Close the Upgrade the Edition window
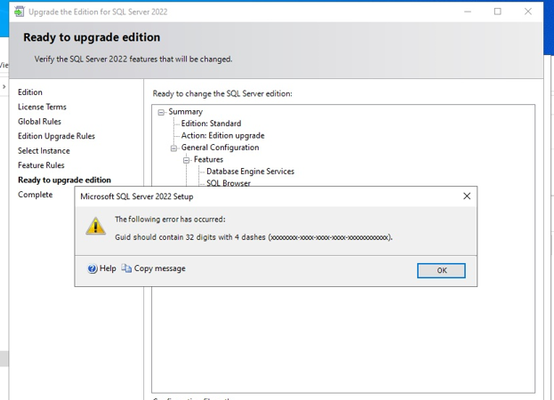Image resolution: width=554 pixels, height=400 pixels. [x=528, y=12]
